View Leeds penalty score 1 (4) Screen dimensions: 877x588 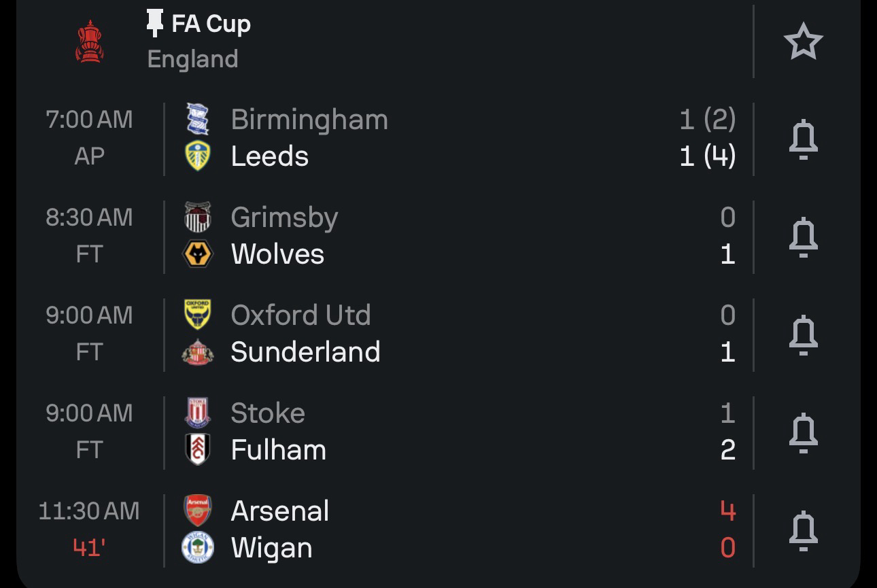(707, 156)
